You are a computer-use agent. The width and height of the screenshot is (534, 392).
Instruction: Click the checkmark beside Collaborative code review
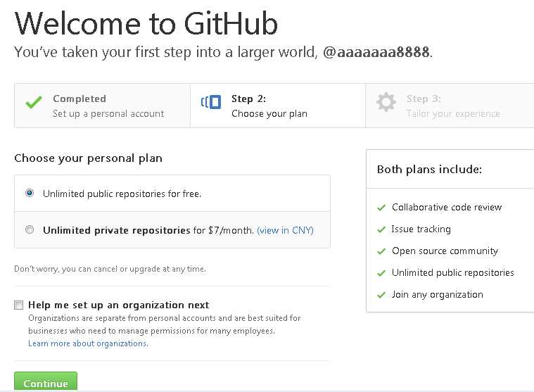[381, 208]
